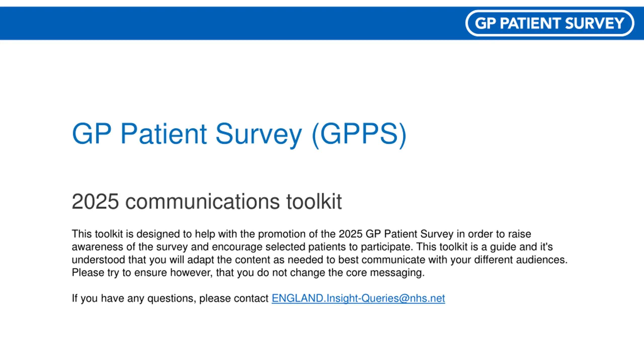Click the line starting 'awareness of the survey'
Viewport: 644px width, 362px height.
click(x=312, y=247)
